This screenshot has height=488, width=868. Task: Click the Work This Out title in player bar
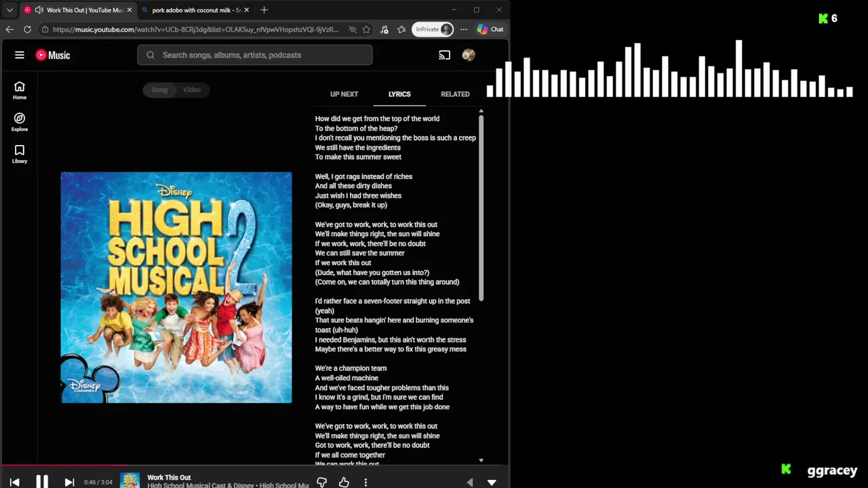point(169,477)
